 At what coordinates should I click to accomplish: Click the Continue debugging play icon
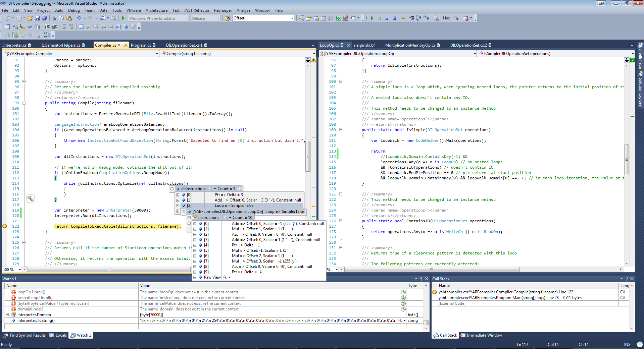pyautogui.click(x=372, y=18)
